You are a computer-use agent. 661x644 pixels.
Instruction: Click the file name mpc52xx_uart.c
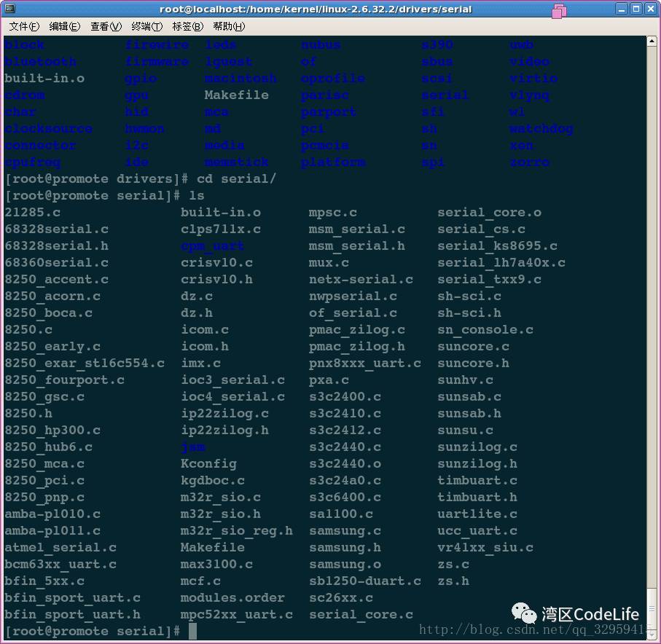click(x=237, y=615)
